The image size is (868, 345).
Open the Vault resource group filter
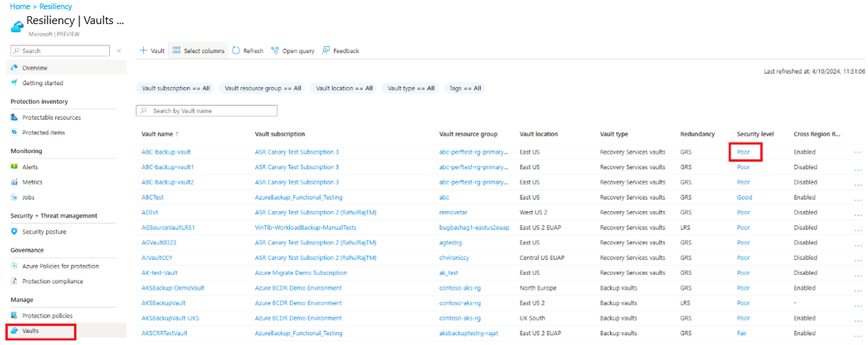click(x=263, y=89)
